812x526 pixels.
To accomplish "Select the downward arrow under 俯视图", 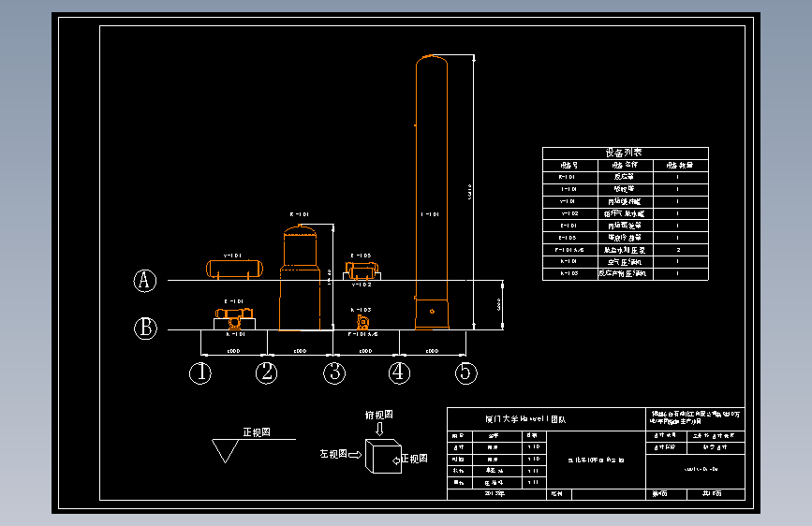I will point(379,429).
